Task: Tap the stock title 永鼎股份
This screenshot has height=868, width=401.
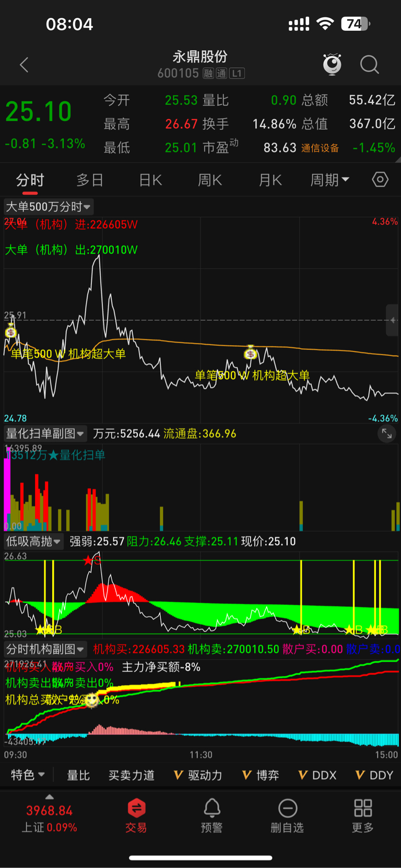Action: [x=200, y=56]
